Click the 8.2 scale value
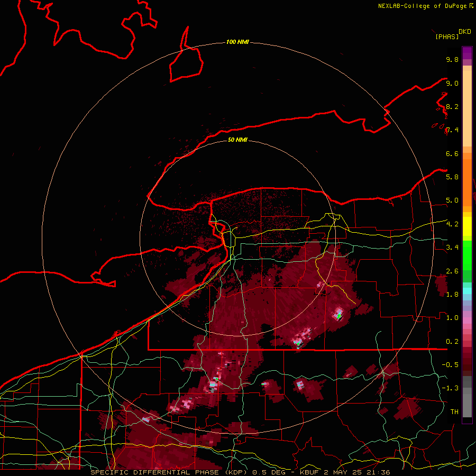476x476 pixels. pyautogui.click(x=452, y=106)
